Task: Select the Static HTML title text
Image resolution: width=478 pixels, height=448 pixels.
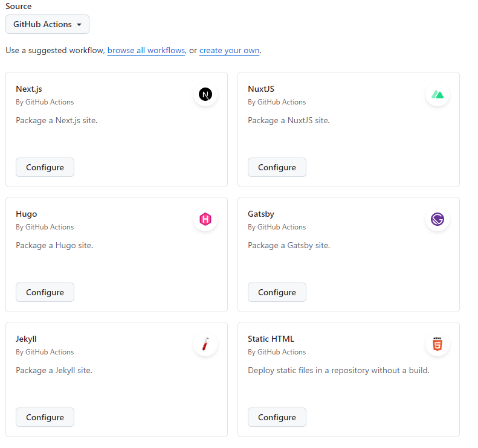Action: click(x=271, y=339)
